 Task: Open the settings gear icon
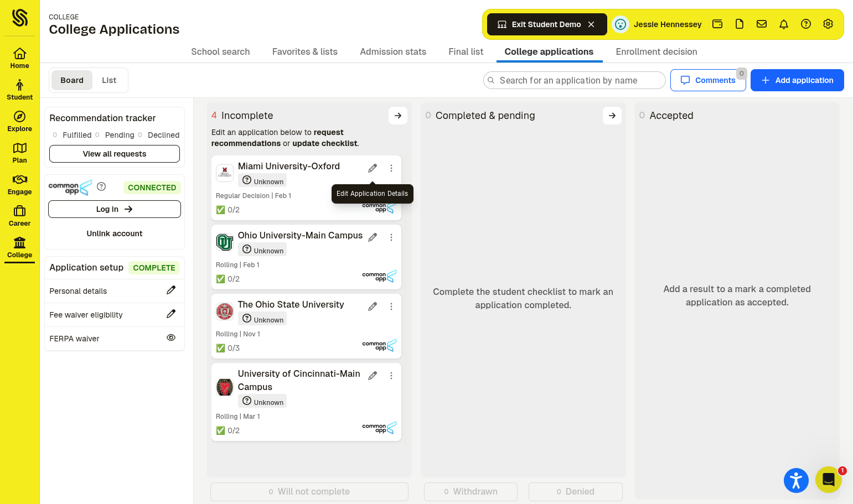828,24
